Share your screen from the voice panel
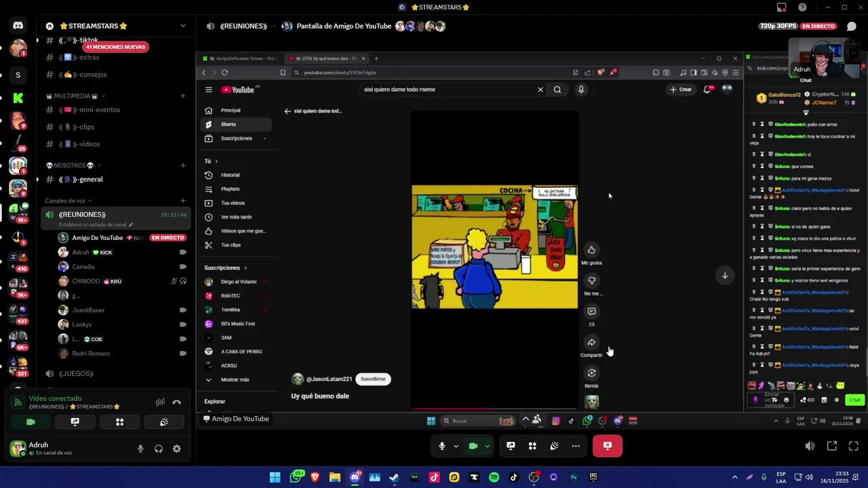Screen dimensions: 868x488 75,422
